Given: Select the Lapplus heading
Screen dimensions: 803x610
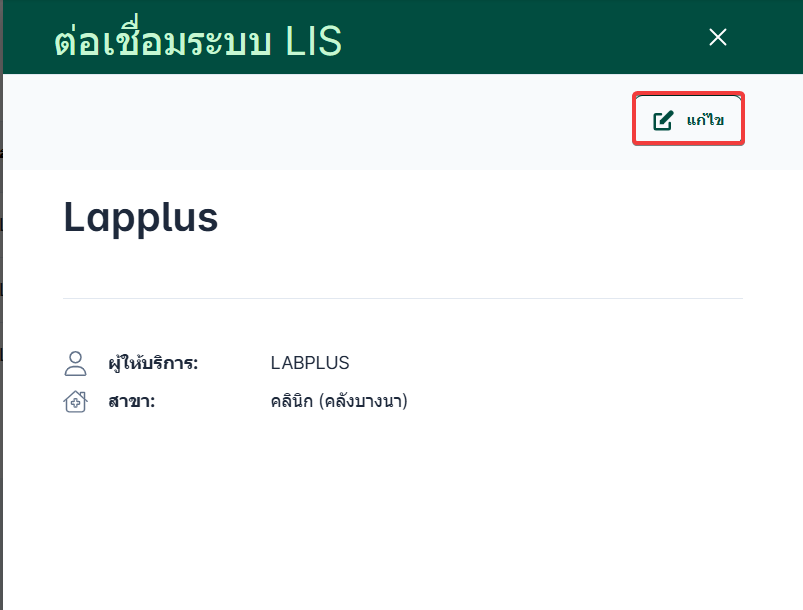Looking at the screenshot, I should (141, 217).
